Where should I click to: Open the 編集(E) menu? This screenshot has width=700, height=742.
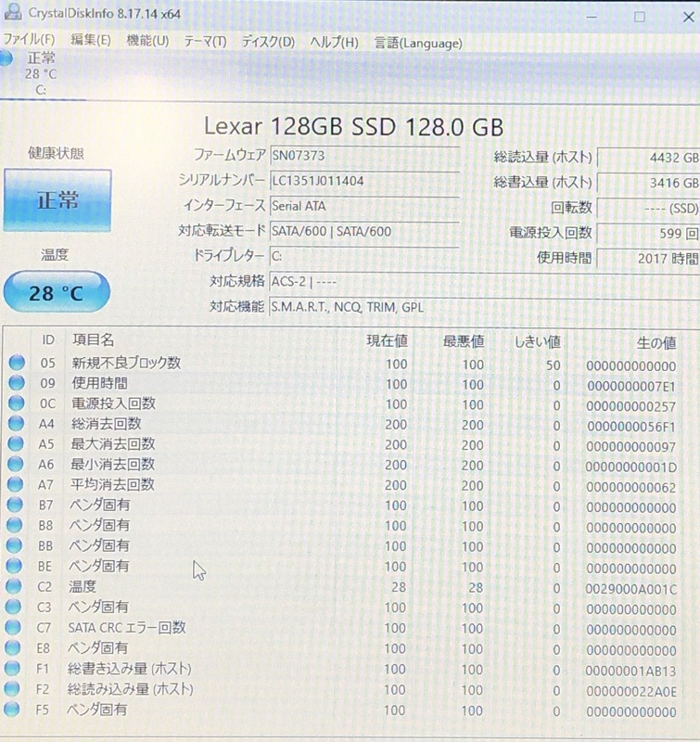click(x=90, y=40)
